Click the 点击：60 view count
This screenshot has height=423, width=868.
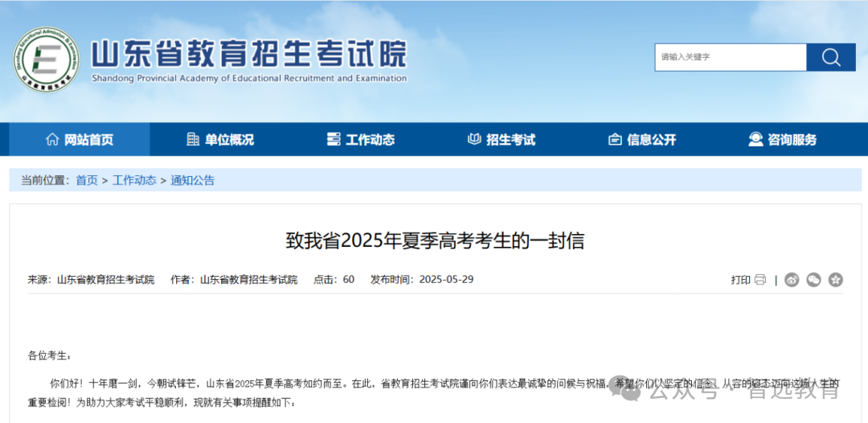[334, 280]
